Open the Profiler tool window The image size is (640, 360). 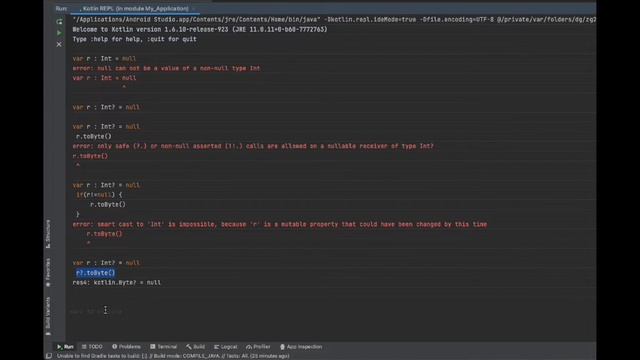pos(258,347)
